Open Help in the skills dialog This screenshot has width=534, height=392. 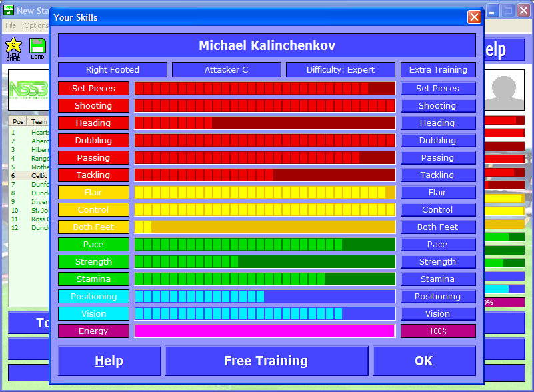coord(109,361)
